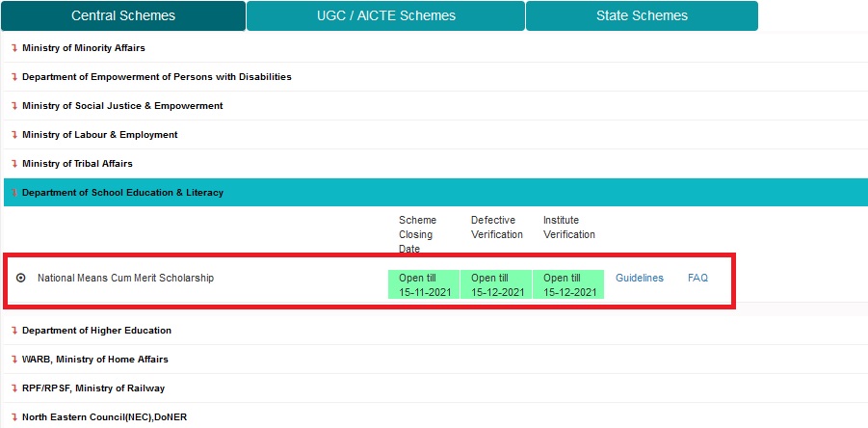Screen dimensions: 868x428
Task: Click arrow icon beside Ministry of Labour & Employment
Action: (15, 135)
